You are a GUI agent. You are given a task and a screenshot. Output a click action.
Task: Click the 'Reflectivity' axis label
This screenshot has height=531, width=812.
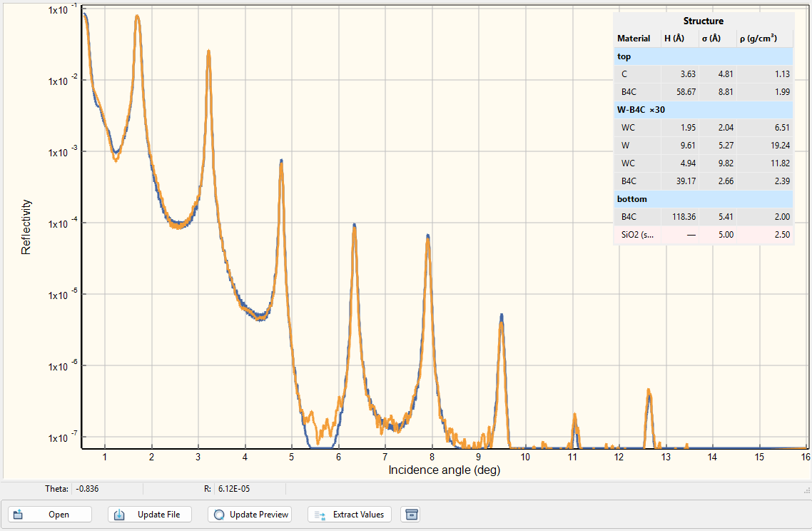coord(26,227)
